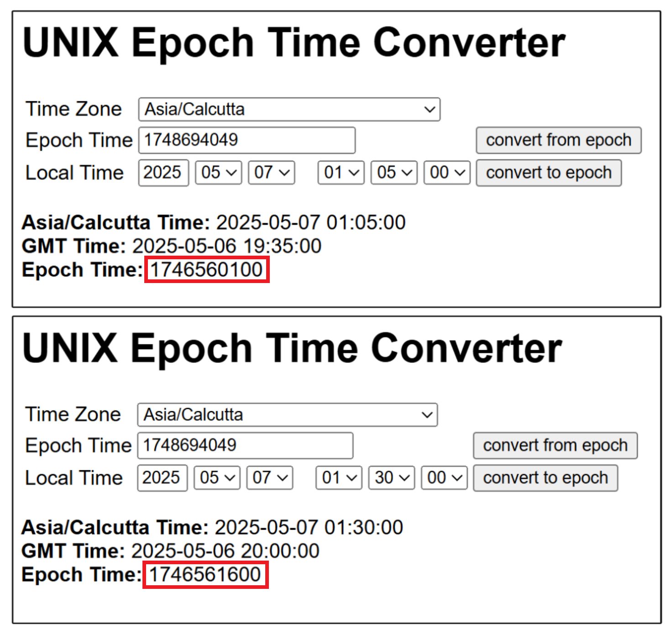The image size is (672, 635).
Task: Click Epoch Time input in top converter
Action: tap(247, 140)
